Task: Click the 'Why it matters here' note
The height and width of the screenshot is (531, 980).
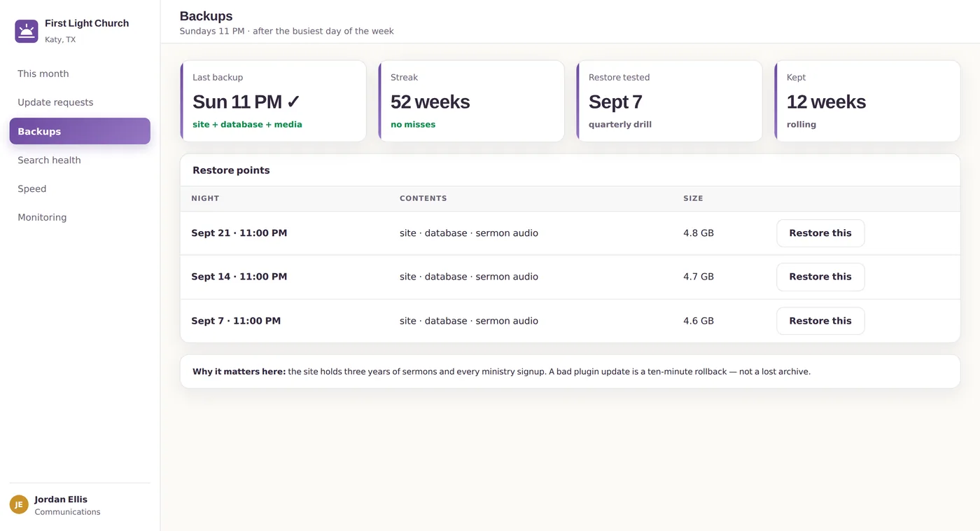Action: coord(570,371)
